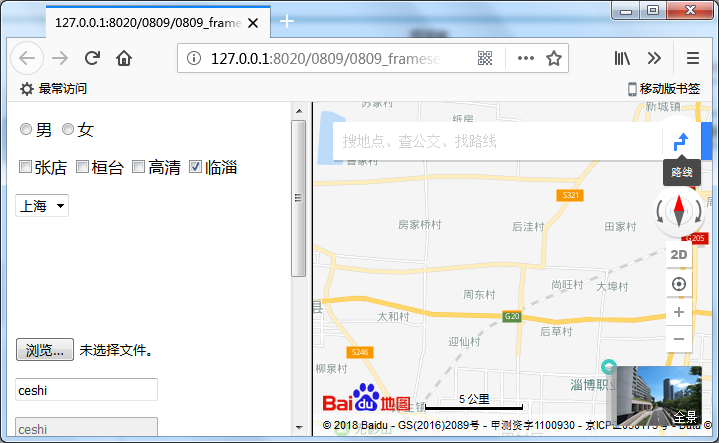Image resolution: width=719 pixels, height=443 pixels.
Task: Open the 全景 panorama thumbnail
Action: tap(659, 395)
